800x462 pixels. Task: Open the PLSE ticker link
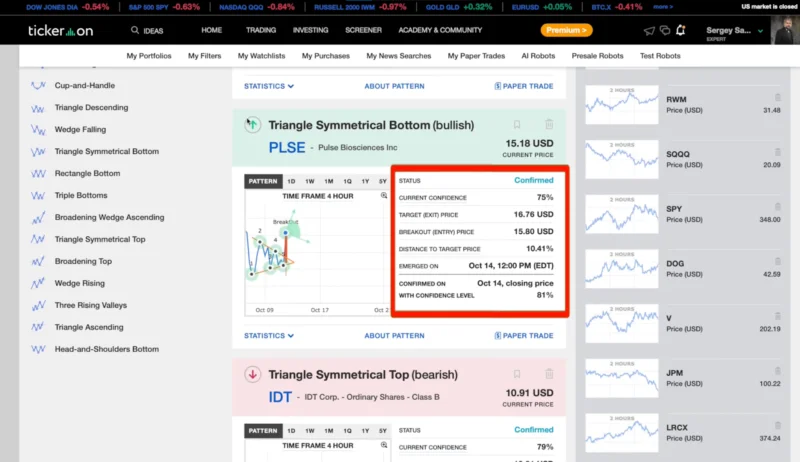pyautogui.click(x=287, y=147)
